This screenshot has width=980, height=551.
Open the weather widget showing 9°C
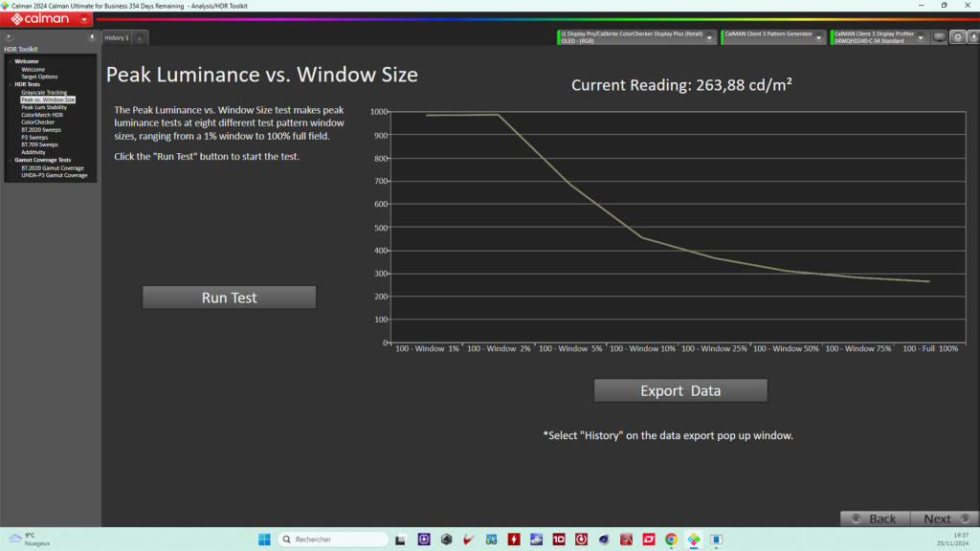point(30,540)
